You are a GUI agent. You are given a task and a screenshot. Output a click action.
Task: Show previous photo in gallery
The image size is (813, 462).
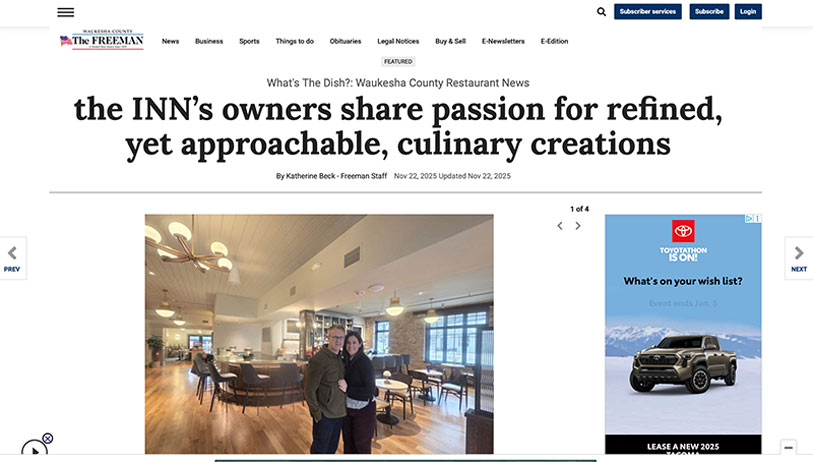click(x=560, y=226)
